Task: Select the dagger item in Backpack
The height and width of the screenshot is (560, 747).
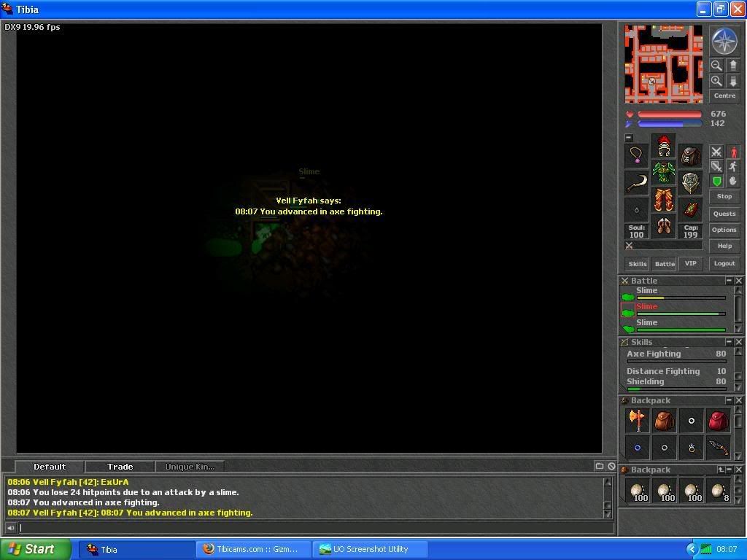Action: (x=718, y=448)
